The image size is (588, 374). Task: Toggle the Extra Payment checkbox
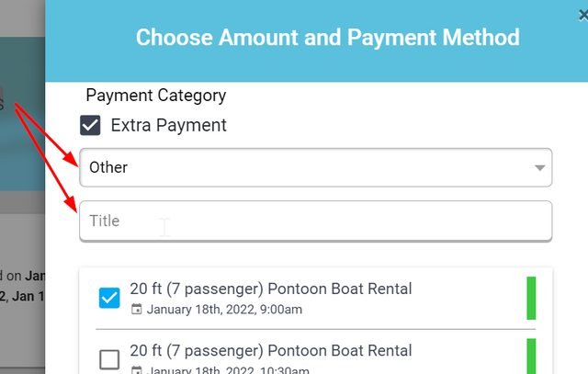[x=90, y=125]
